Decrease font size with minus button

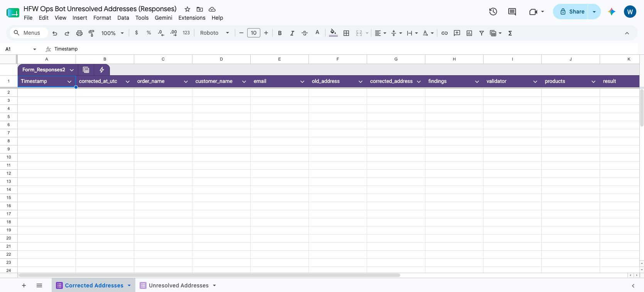pyautogui.click(x=241, y=33)
